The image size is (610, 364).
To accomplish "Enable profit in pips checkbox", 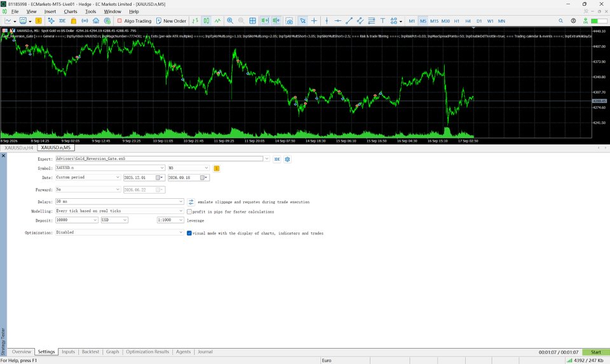I will 189,212.
